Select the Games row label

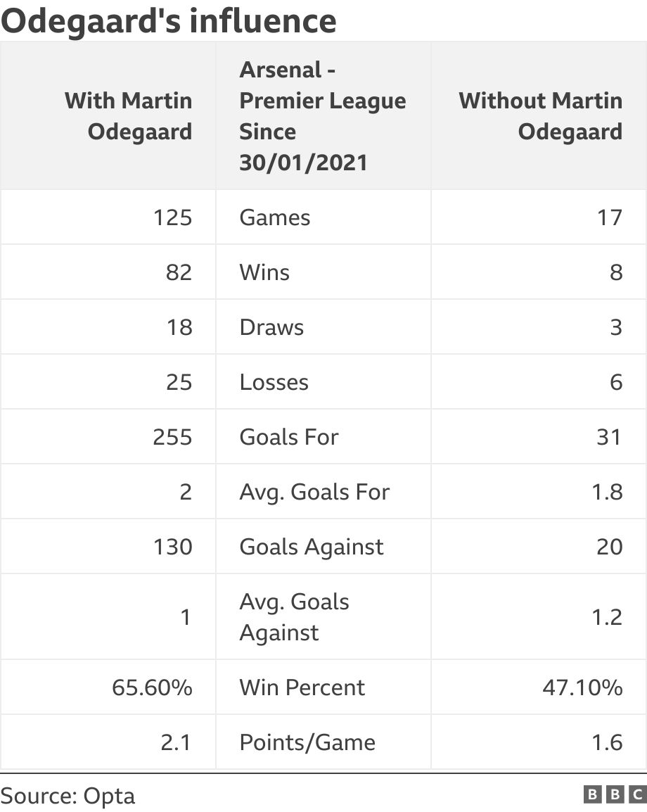pos(275,217)
